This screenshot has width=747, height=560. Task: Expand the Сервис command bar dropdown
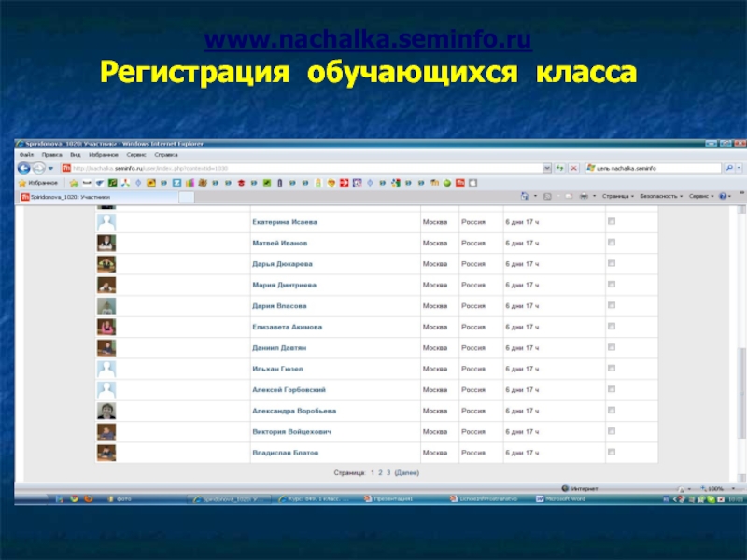[699, 197]
